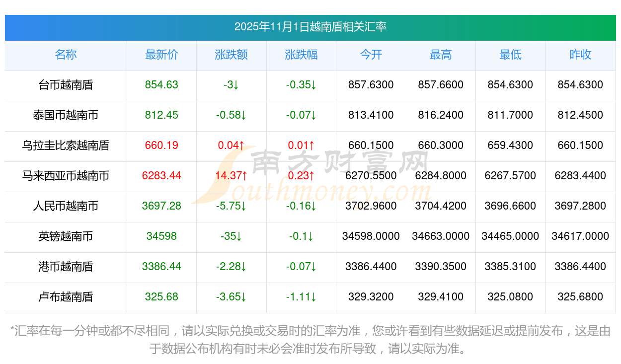This screenshot has width=621, height=364.
Task: Click latest price 812.45 for 泰国币越南币
Action: point(161,115)
